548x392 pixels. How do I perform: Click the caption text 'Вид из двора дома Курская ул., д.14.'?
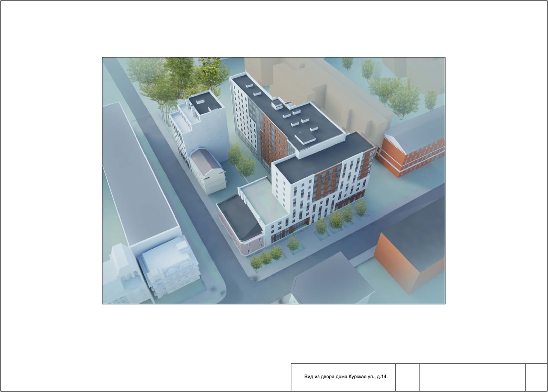345,377
